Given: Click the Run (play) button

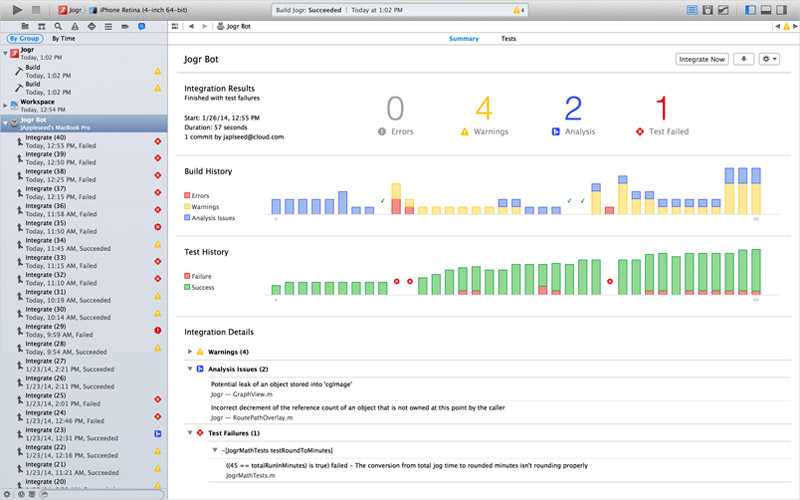Looking at the screenshot, I should click(x=17, y=10).
